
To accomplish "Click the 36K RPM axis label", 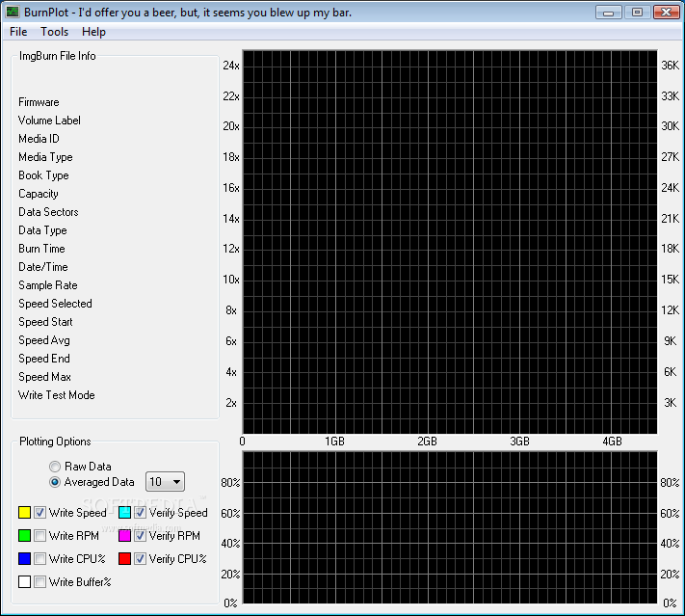I will [x=671, y=66].
